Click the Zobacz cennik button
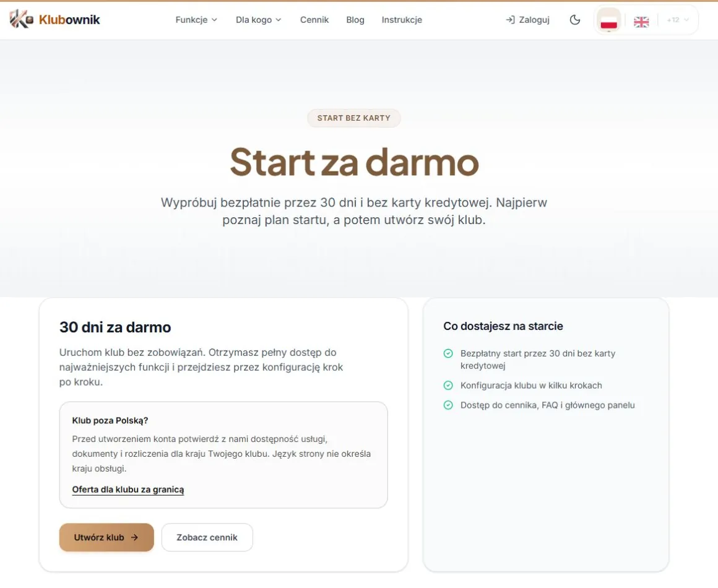This screenshot has width=718, height=588. click(207, 537)
